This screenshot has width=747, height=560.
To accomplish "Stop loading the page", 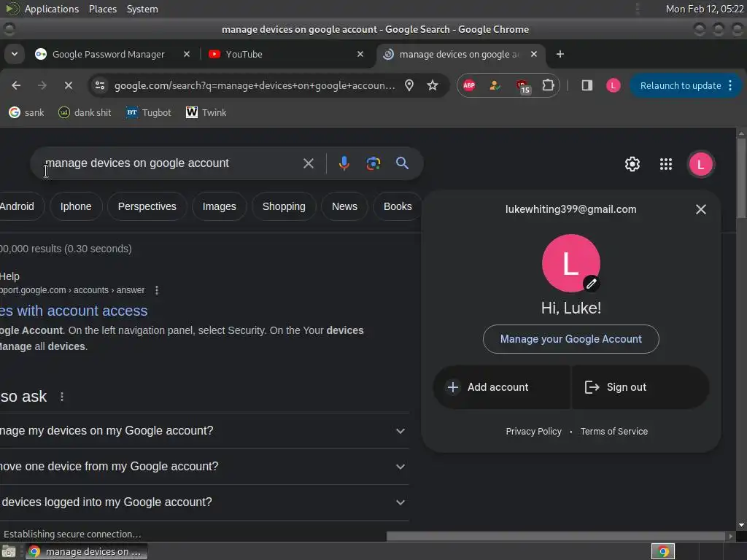I will coord(68,85).
